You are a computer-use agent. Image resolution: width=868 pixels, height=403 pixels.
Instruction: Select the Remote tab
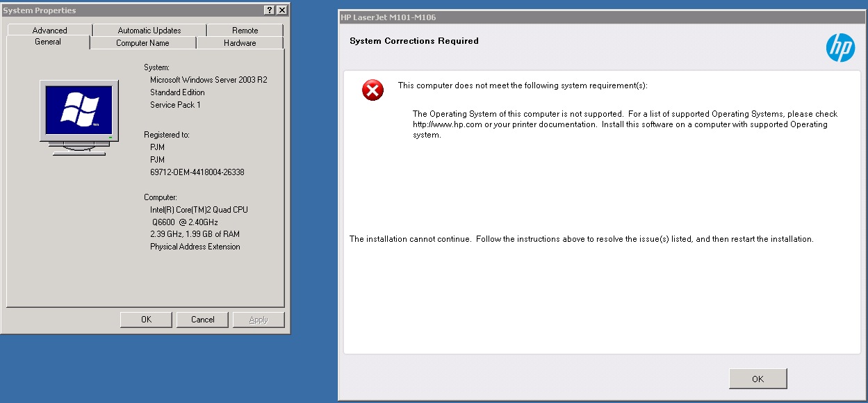[245, 31]
